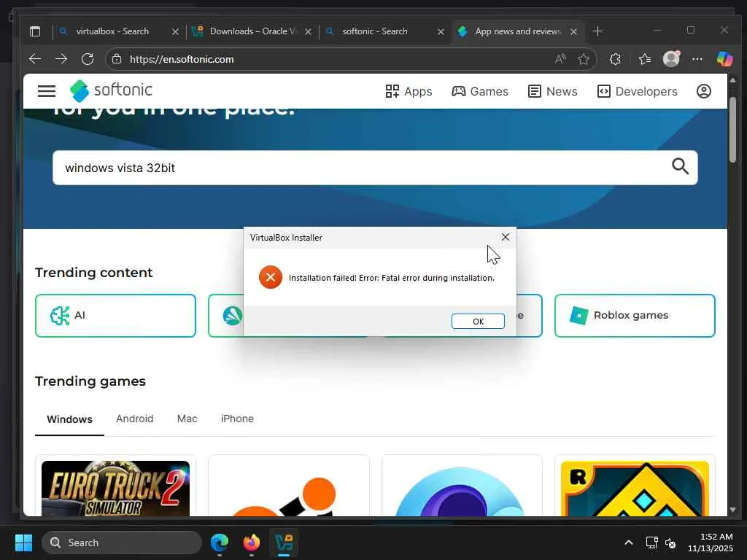The image size is (747, 560).
Task: Open the browser profile avatar
Action: 671,59
